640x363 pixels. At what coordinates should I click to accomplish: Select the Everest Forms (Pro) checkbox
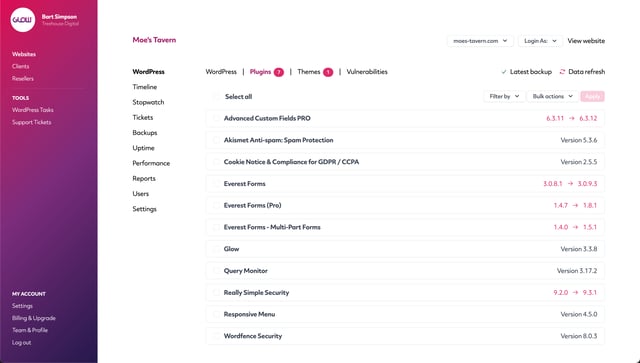(x=216, y=205)
